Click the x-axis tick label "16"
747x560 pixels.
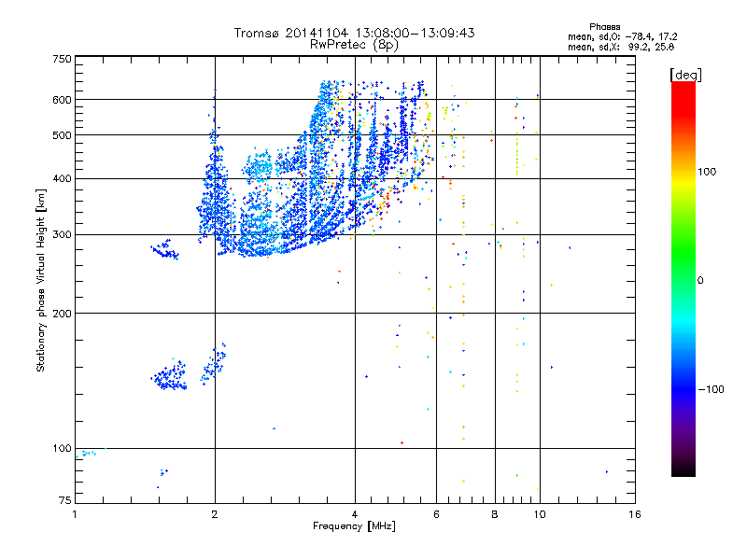(635, 514)
